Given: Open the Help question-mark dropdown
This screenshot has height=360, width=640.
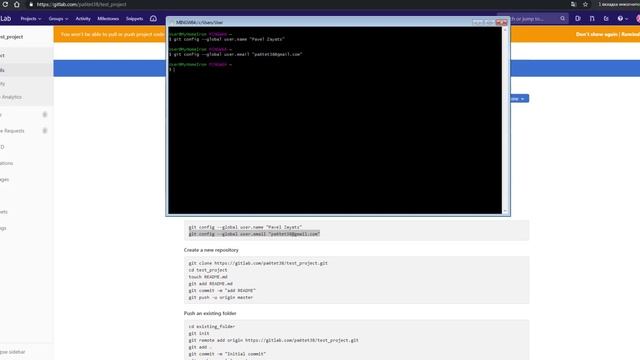Looking at the screenshot, I should [x=622, y=18].
